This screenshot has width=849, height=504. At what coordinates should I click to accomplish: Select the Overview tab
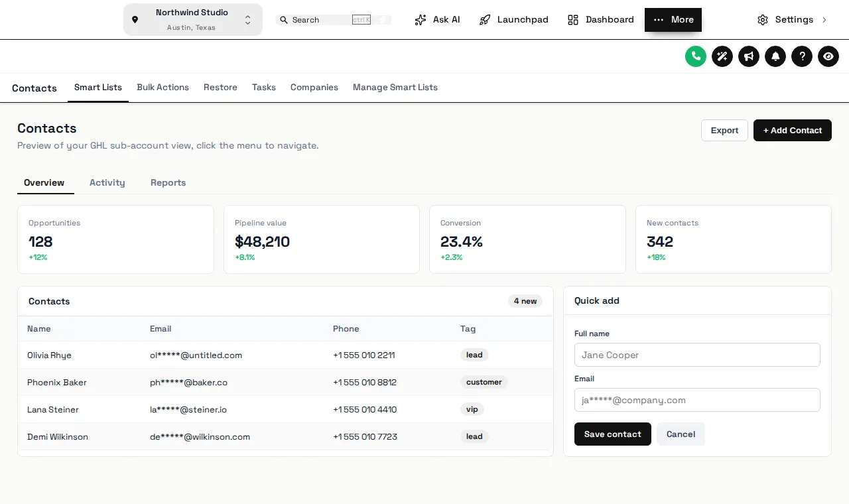coord(44,183)
